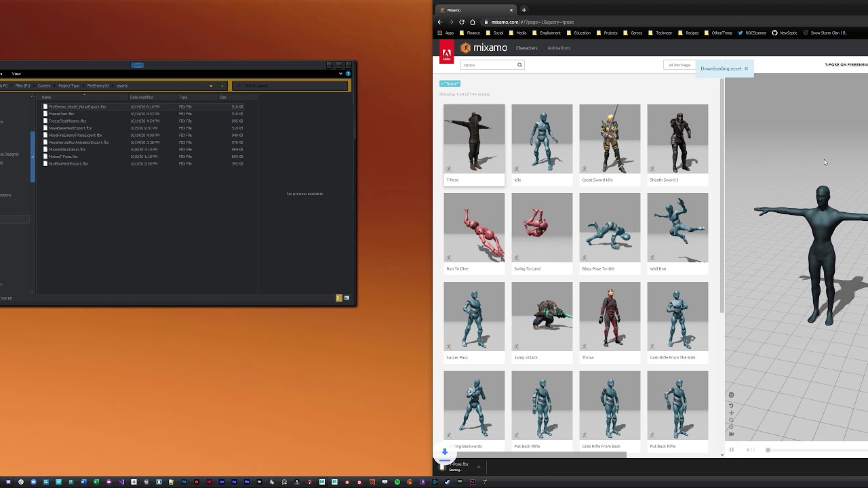
Task: Open Spotify from the taskbar
Action: pyautogui.click(x=397, y=482)
